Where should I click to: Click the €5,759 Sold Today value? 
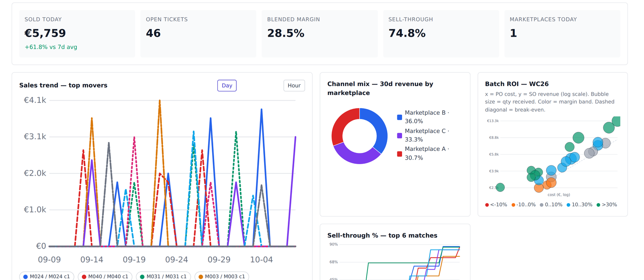pos(45,33)
